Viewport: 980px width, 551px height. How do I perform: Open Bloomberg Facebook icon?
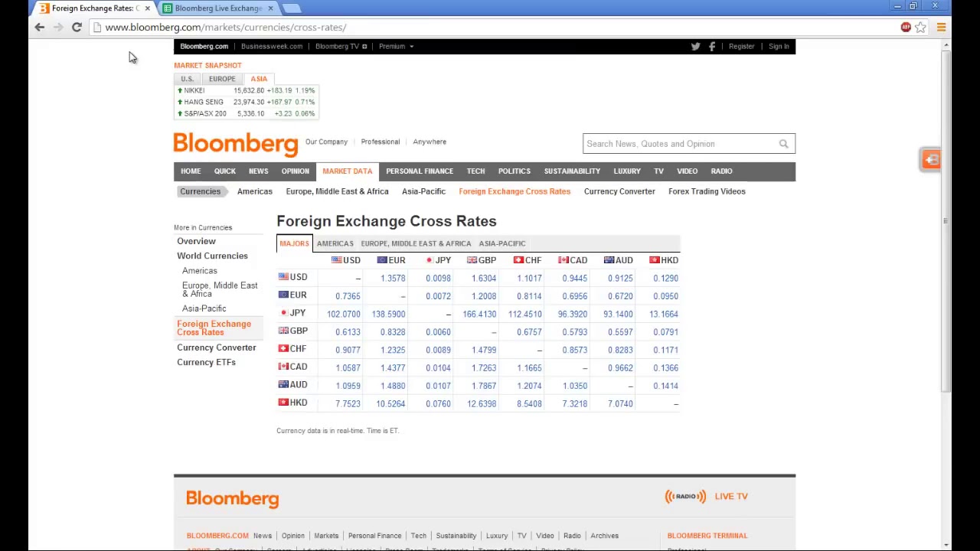click(712, 47)
